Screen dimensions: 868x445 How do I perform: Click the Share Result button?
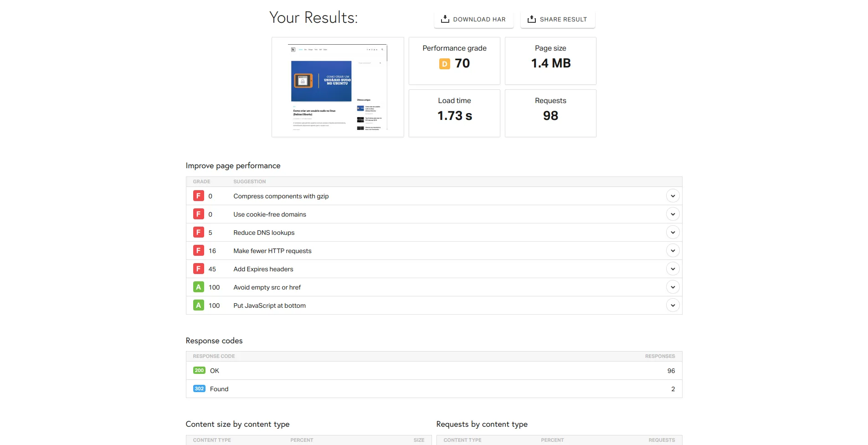558,19
